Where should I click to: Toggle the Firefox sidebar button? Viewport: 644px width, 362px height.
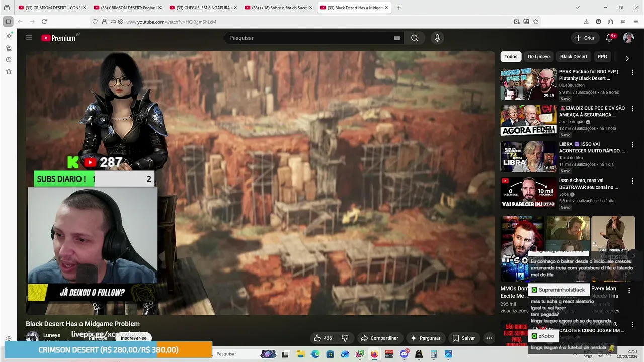tap(8, 22)
